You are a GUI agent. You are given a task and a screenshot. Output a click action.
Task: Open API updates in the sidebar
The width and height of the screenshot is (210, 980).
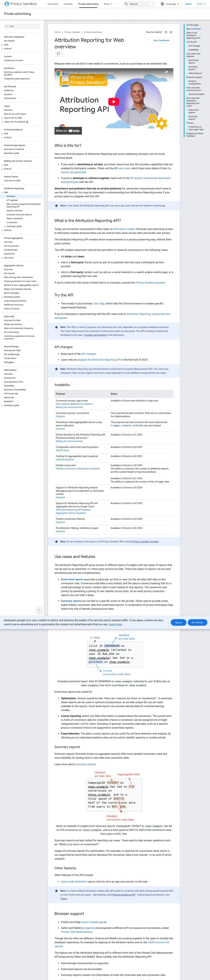click(12, 200)
